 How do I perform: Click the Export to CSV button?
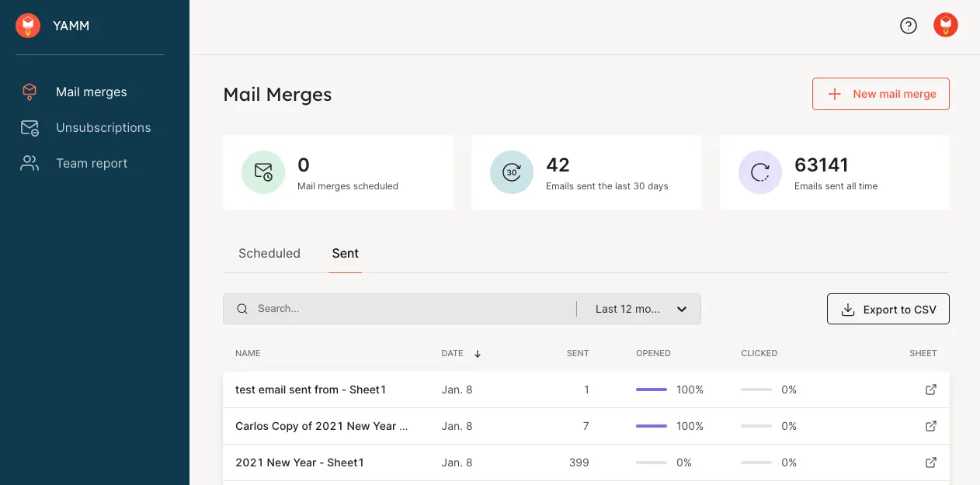point(888,309)
